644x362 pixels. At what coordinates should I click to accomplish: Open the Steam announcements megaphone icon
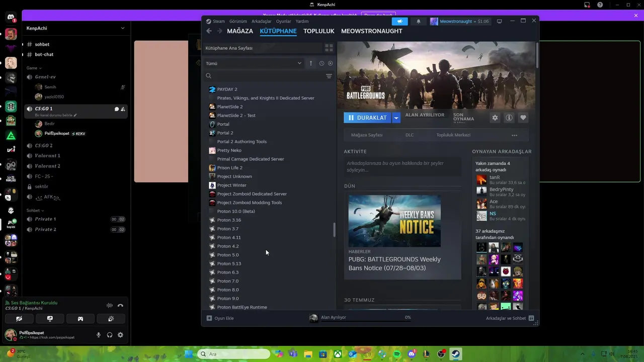(x=399, y=21)
